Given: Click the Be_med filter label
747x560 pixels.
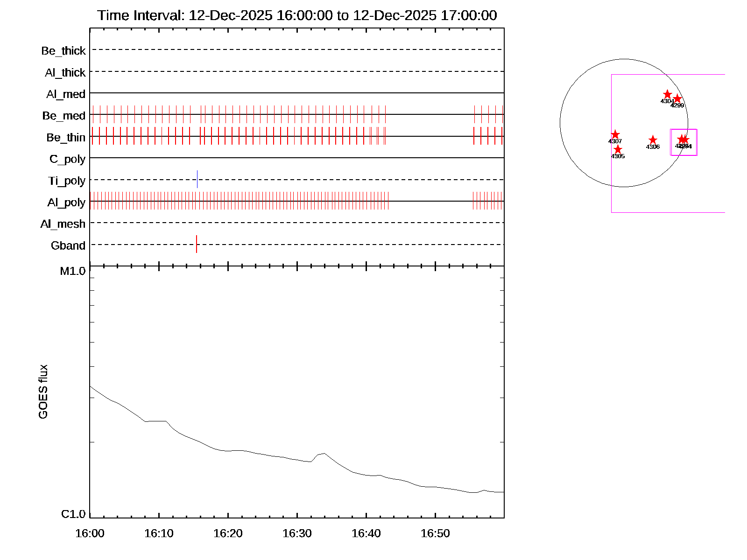Looking at the screenshot, I should pyautogui.click(x=64, y=116).
